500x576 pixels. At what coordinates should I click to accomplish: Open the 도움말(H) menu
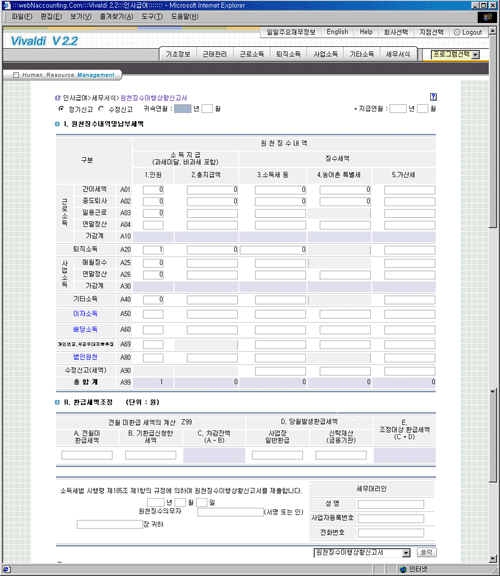[185, 17]
